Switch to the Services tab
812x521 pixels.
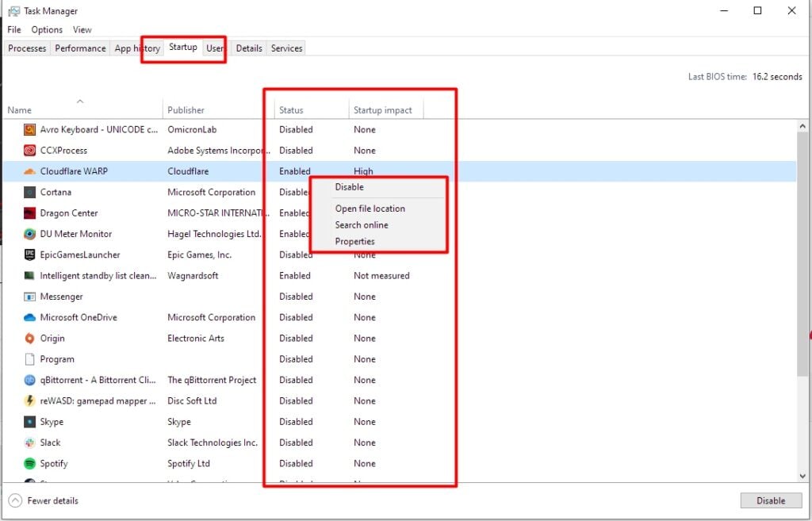(x=286, y=48)
